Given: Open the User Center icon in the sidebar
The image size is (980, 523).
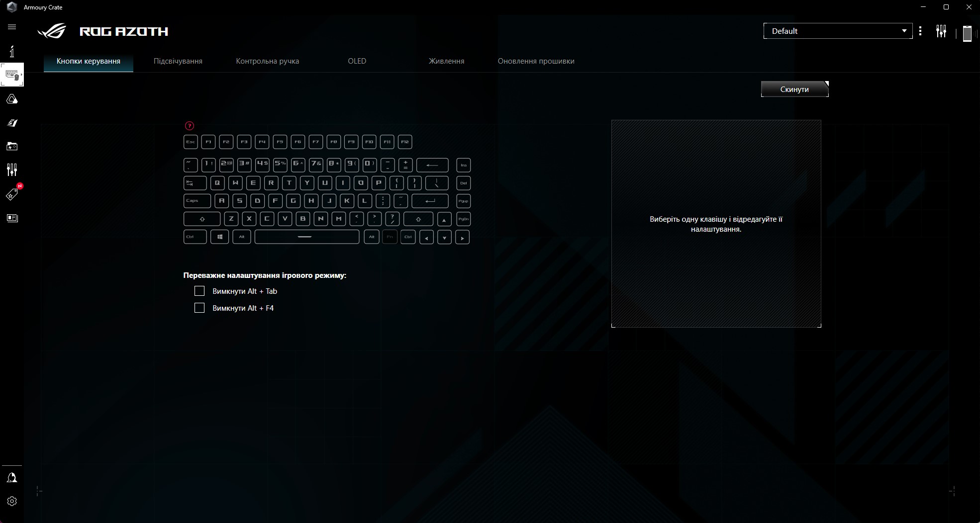Looking at the screenshot, I should pos(12,478).
